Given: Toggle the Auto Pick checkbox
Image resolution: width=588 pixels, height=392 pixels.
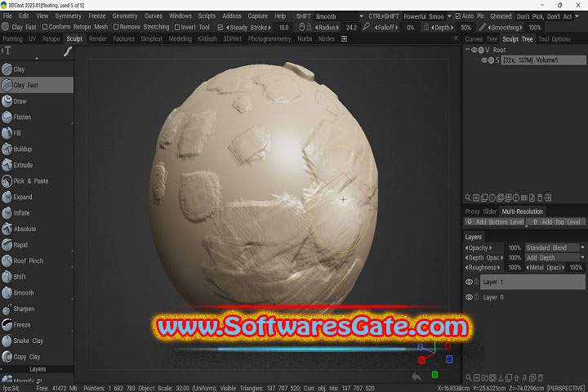Looking at the screenshot, I should coord(458,16).
